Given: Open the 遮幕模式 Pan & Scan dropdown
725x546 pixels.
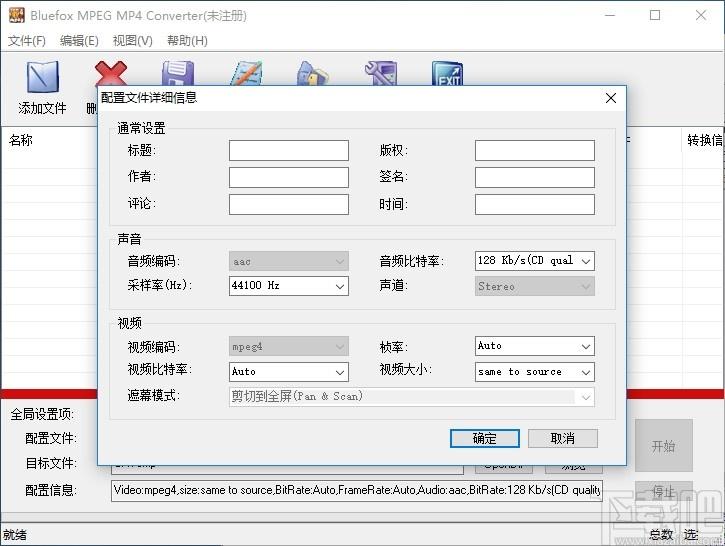Looking at the screenshot, I should pos(412,397).
